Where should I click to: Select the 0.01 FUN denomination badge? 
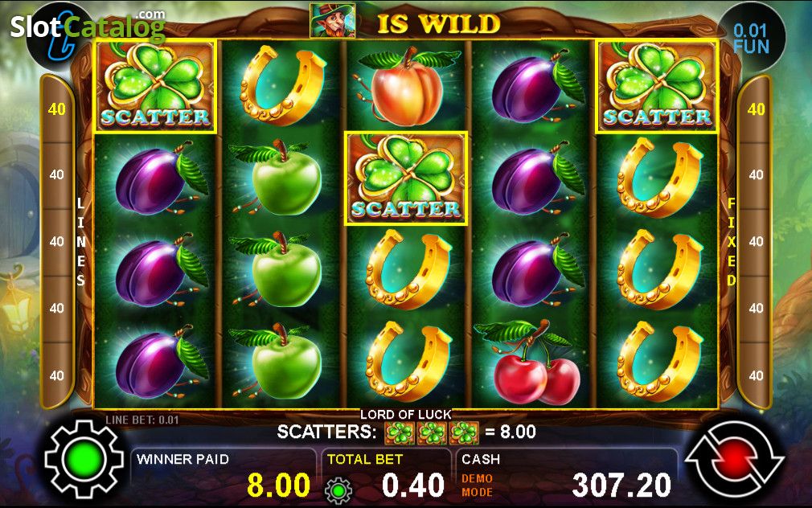click(x=751, y=38)
